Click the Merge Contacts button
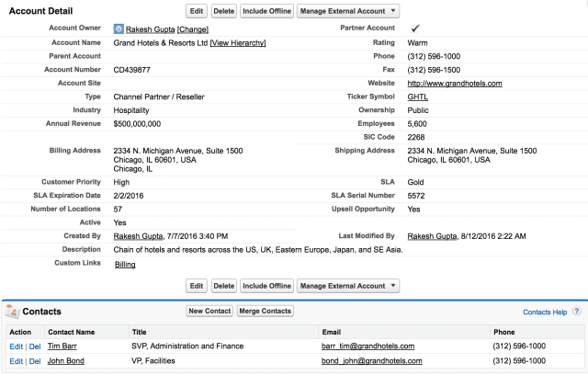The width and height of the screenshot is (588, 375). (266, 312)
